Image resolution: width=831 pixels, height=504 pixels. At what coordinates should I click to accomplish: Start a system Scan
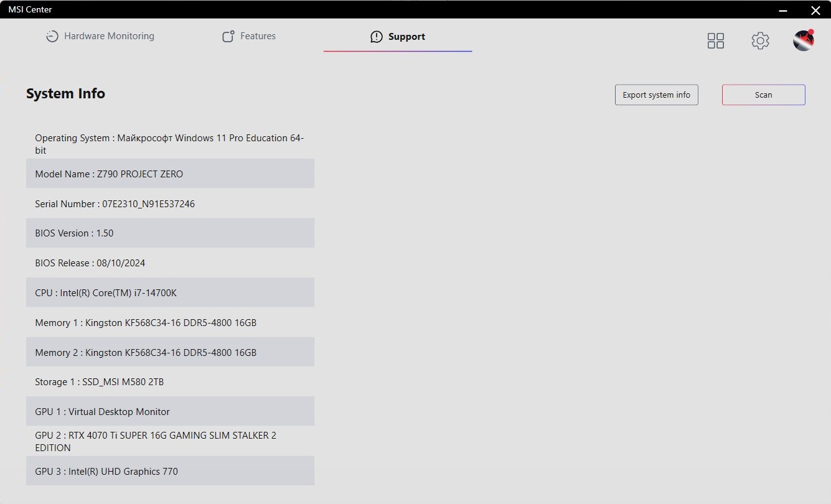coord(764,95)
